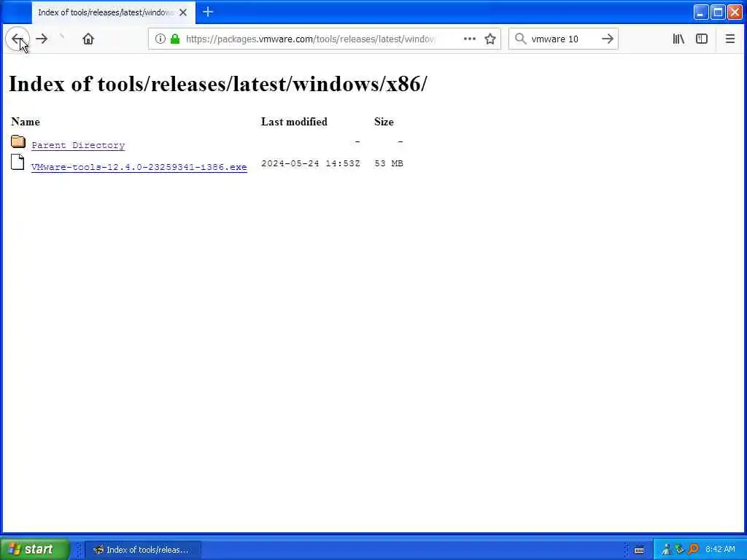This screenshot has height=560, width=747.
Task: Close the Index of tools tab
Action: pyautogui.click(x=183, y=12)
